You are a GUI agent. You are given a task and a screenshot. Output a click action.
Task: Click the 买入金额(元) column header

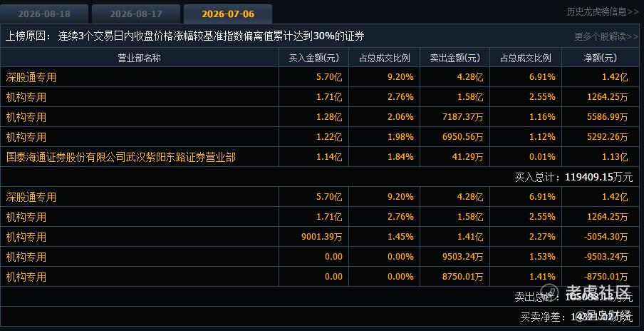click(x=313, y=58)
